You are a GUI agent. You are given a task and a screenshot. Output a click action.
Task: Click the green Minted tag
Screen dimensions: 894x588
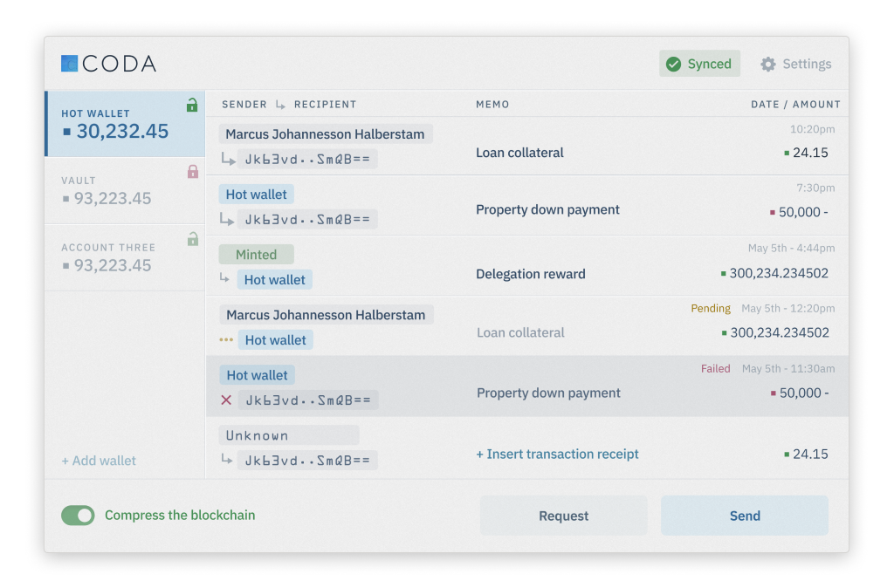pyautogui.click(x=256, y=255)
